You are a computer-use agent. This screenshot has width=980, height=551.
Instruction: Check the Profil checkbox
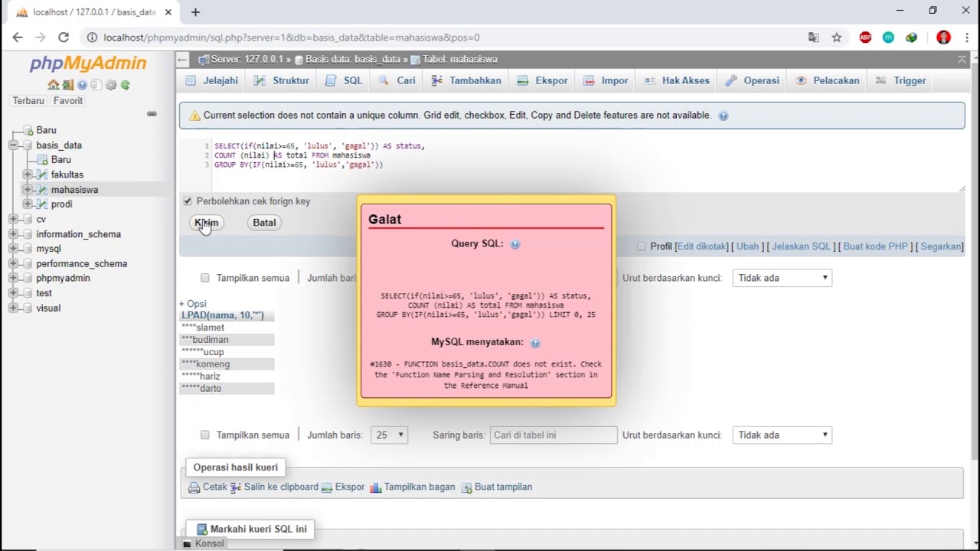pos(642,246)
